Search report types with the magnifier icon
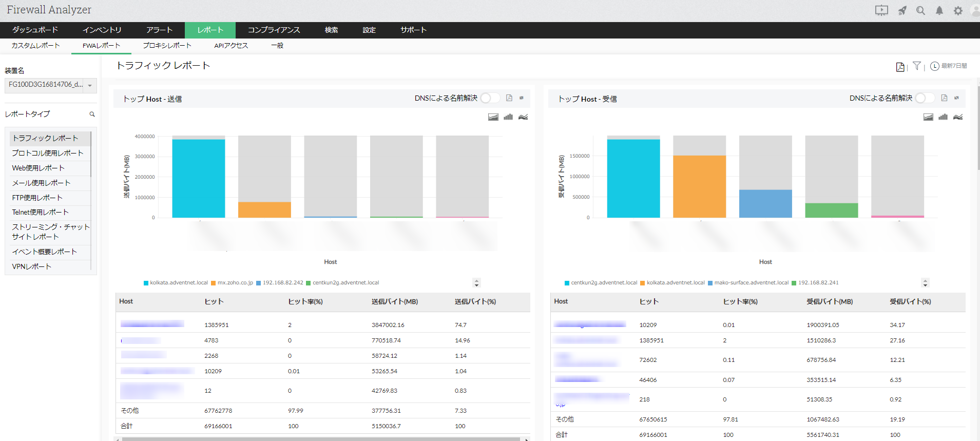Image resolution: width=980 pixels, height=441 pixels. click(x=92, y=114)
